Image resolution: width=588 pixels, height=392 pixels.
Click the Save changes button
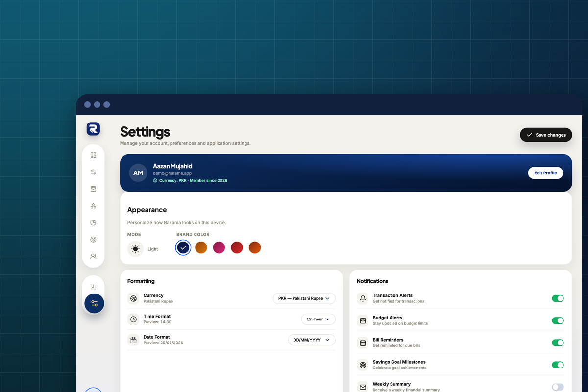(x=546, y=135)
